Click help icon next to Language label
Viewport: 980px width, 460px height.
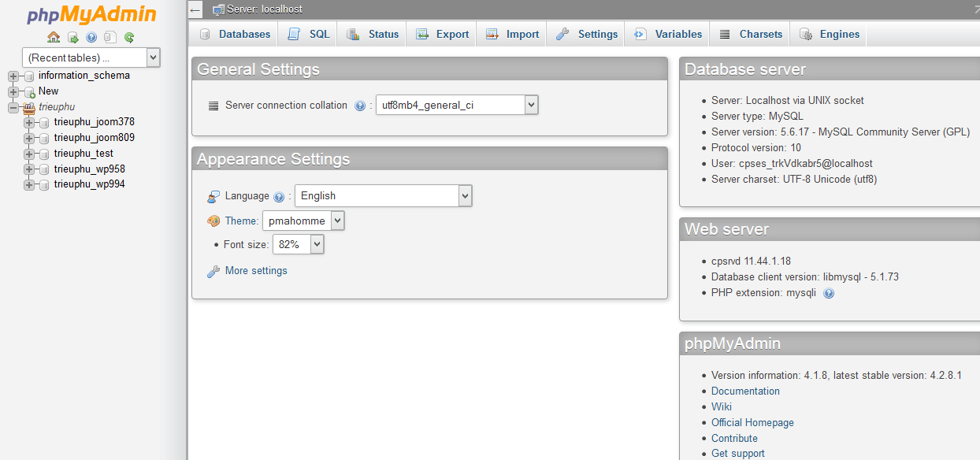279,197
